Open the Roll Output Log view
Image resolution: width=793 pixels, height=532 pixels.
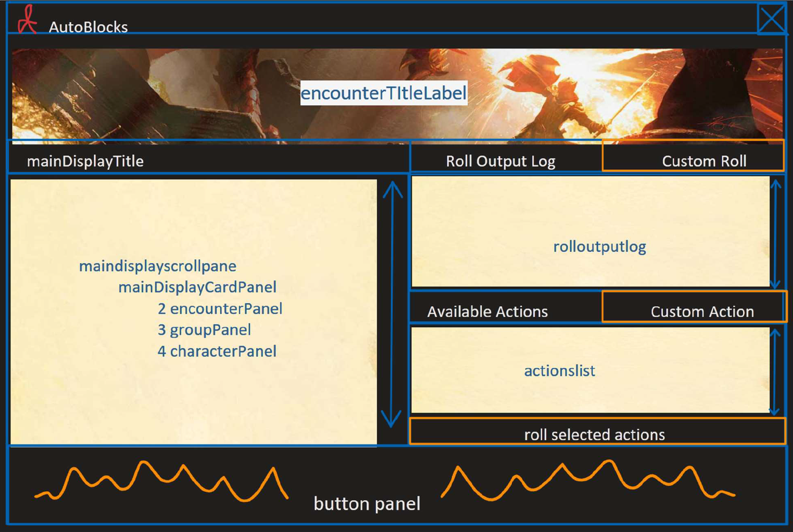click(501, 161)
